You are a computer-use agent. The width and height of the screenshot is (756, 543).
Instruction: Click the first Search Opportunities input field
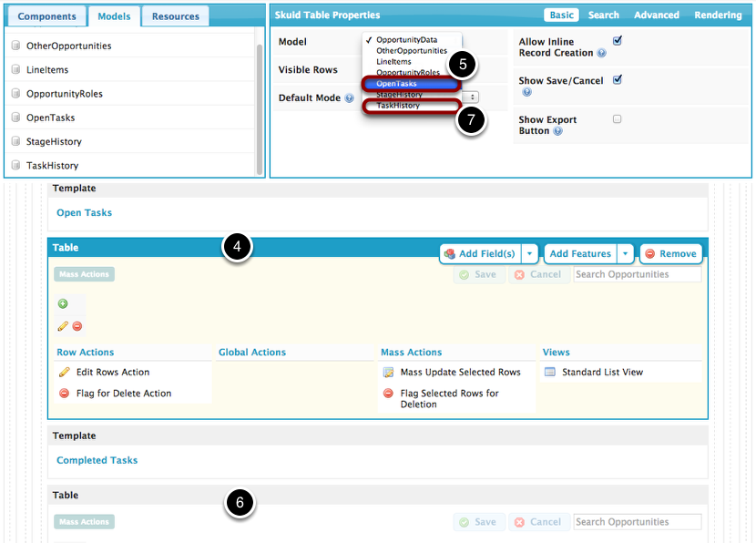click(x=637, y=274)
